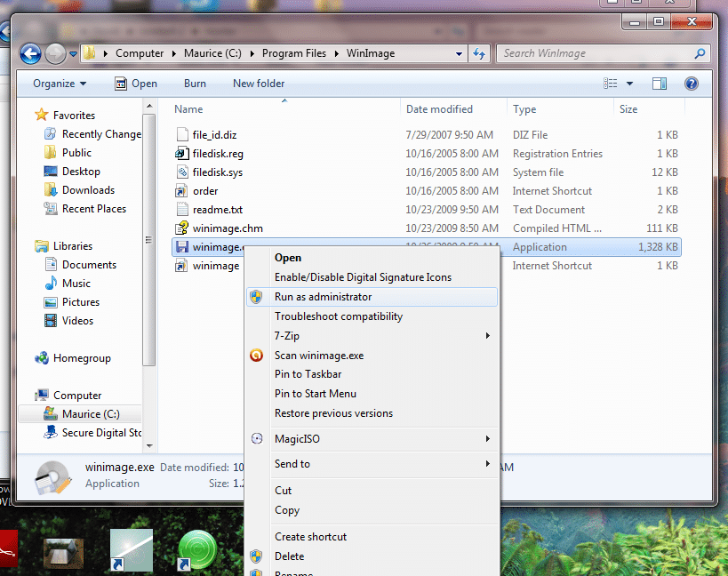Open Recent Places in Favorites

point(85,208)
